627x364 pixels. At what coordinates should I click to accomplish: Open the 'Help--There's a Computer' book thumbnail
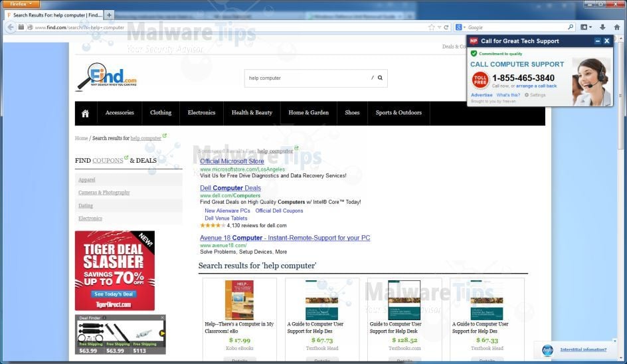(x=239, y=300)
